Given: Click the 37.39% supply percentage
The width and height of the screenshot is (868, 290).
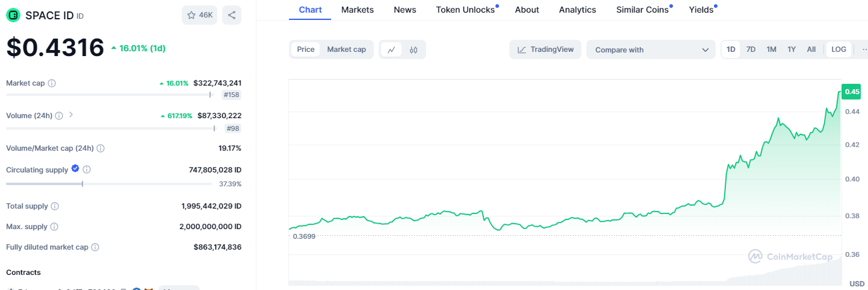Looking at the screenshot, I should tap(230, 184).
